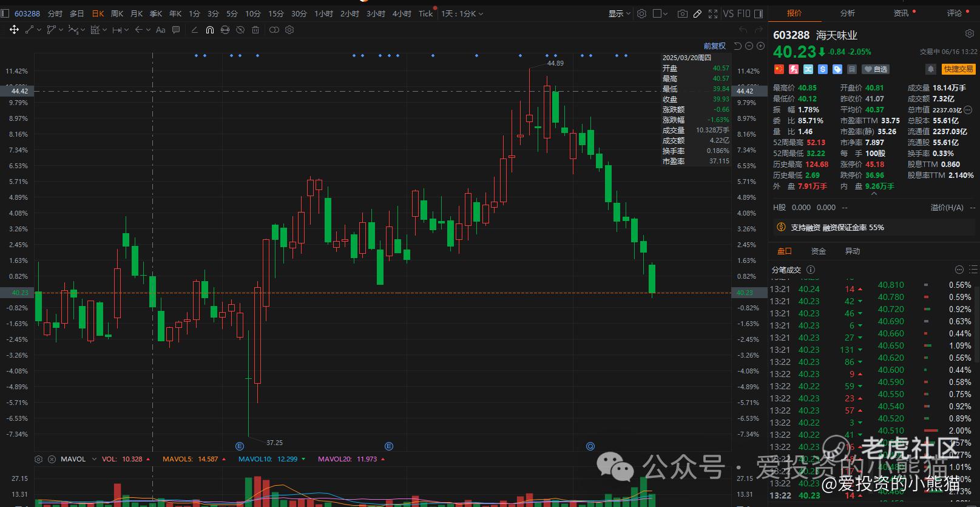
Task: Click the 40.23 current price label on left axis
Action: 17,293
